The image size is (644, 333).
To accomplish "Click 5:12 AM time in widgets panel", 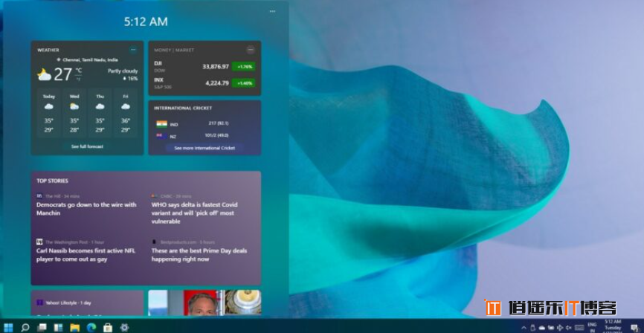I will click(146, 22).
